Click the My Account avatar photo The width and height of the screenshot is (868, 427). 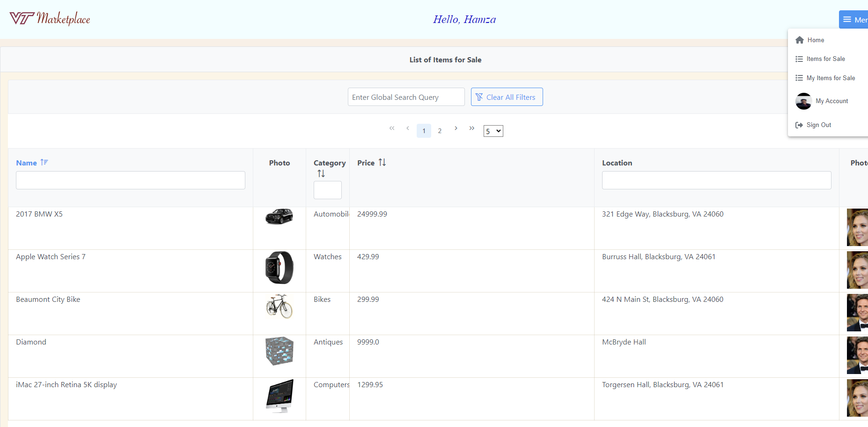804,101
